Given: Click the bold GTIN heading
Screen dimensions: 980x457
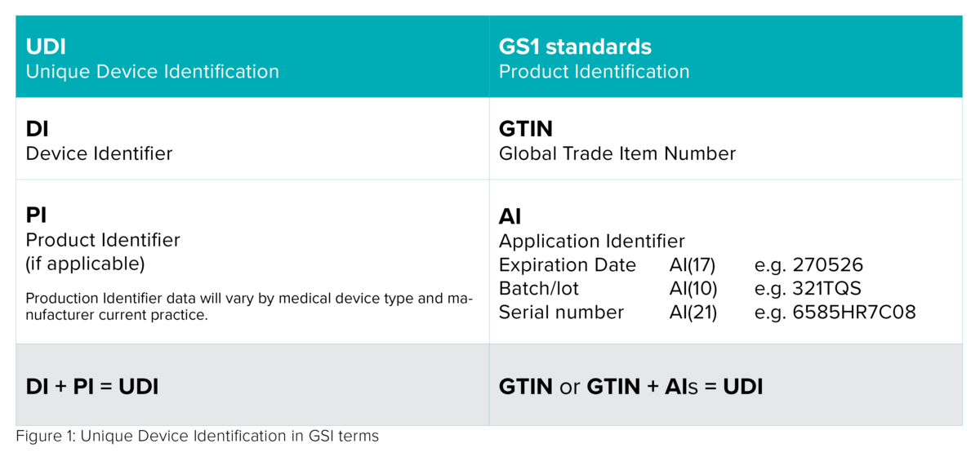Looking at the screenshot, I should (526, 129).
